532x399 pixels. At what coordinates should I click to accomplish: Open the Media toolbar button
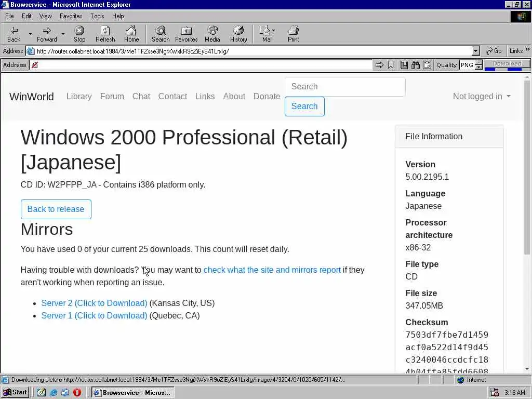pos(212,34)
